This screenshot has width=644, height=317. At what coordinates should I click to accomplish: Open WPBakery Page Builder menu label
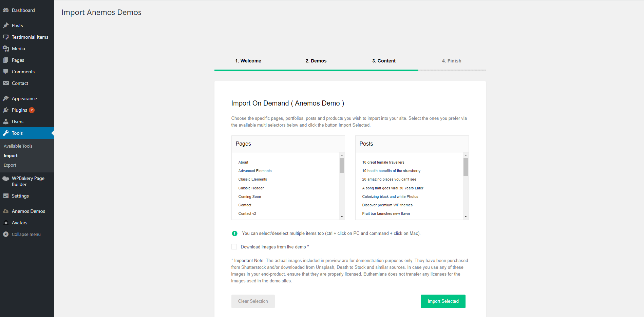point(28,181)
